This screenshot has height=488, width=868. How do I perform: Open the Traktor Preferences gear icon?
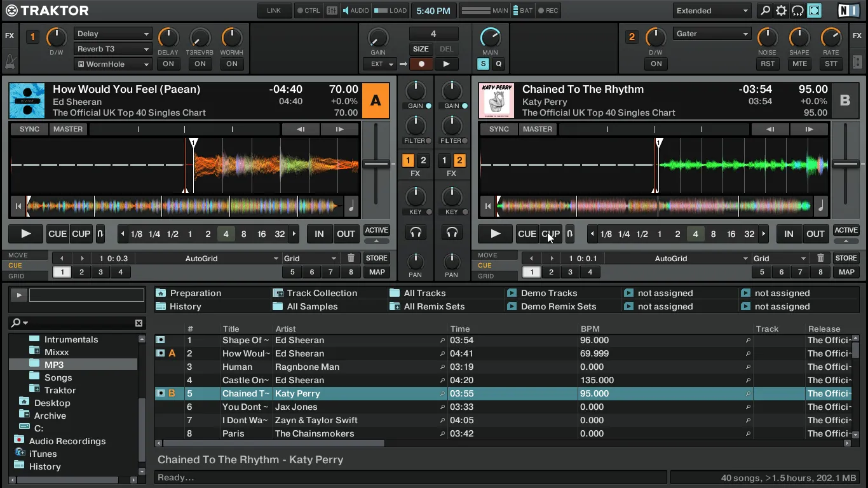pyautogui.click(x=781, y=11)
